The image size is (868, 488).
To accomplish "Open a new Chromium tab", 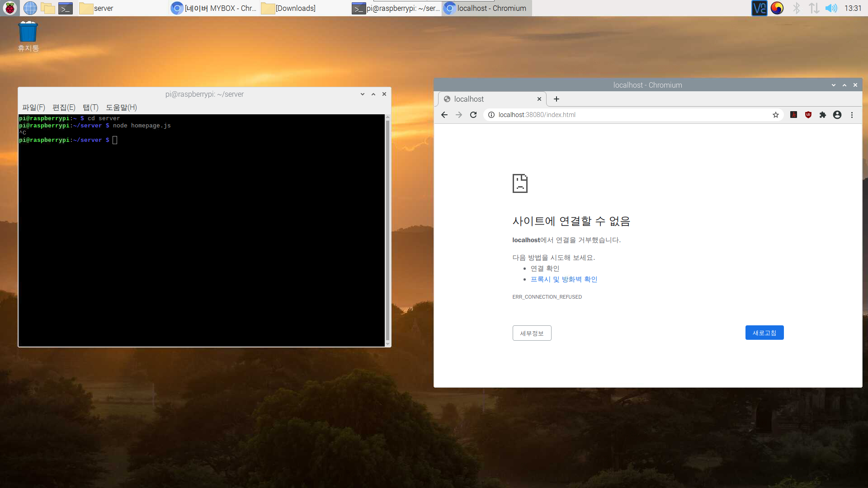I will [x=557, y=99].
